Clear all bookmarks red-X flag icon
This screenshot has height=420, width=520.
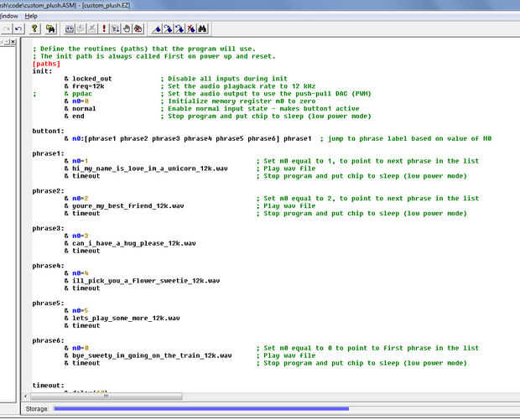point(191,29)
